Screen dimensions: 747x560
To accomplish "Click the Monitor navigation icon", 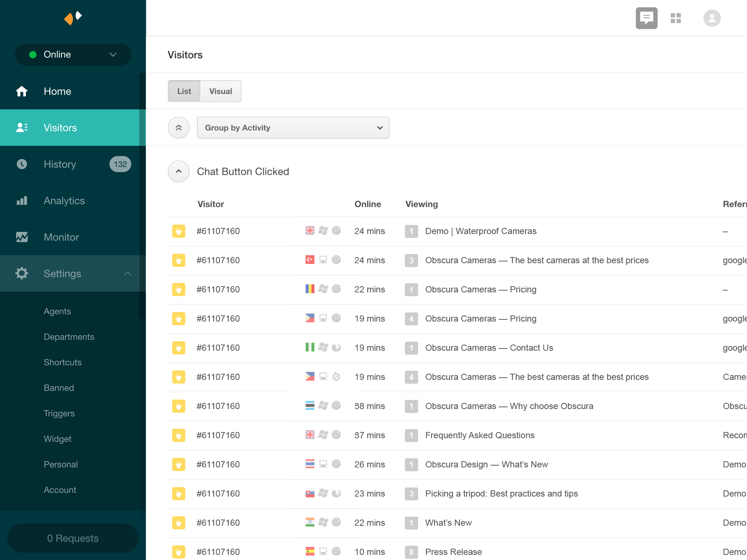I will [22, 237].
